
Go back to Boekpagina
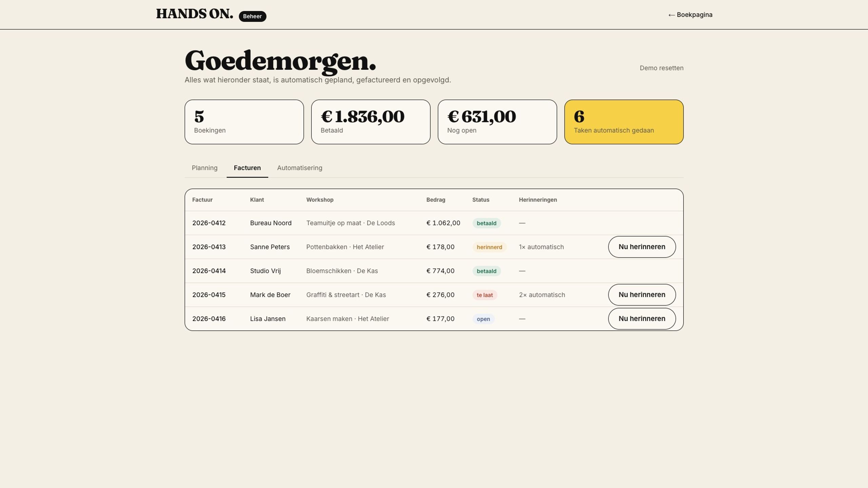pyautogui.click(x=690, y=15)
